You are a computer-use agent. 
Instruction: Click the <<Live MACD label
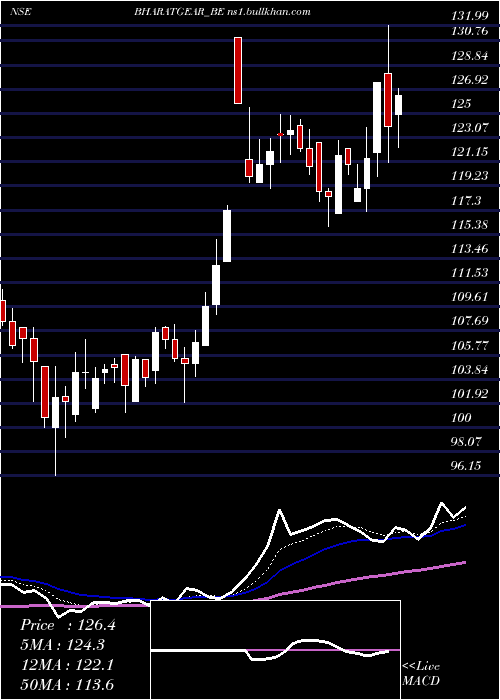(x=421, y=673)
